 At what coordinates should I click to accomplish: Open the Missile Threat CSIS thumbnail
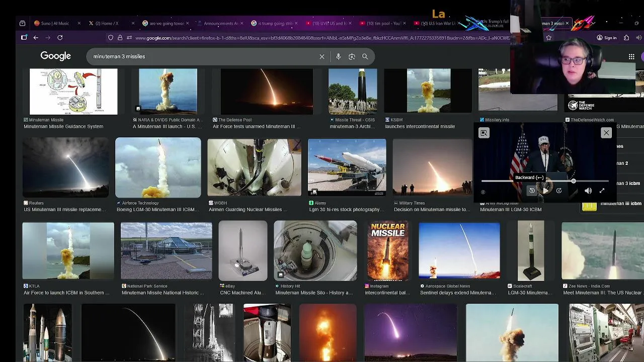click(x=353, y=92)
